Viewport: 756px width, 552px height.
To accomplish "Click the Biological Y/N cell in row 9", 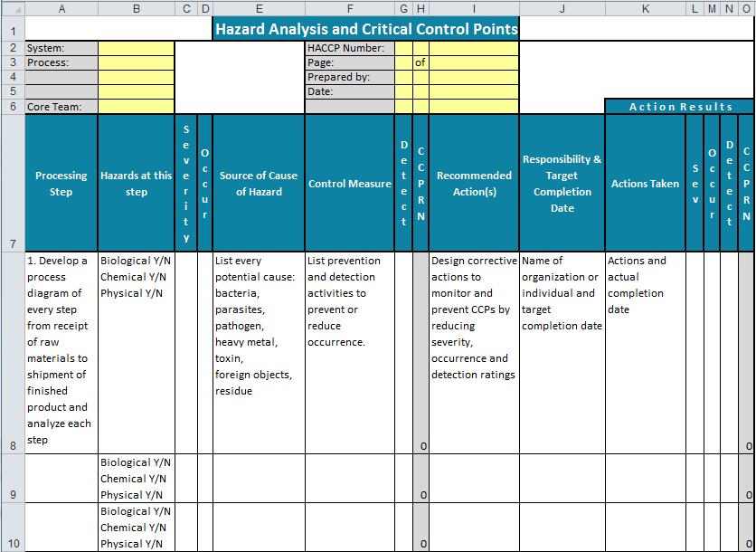I will point(137,478).
